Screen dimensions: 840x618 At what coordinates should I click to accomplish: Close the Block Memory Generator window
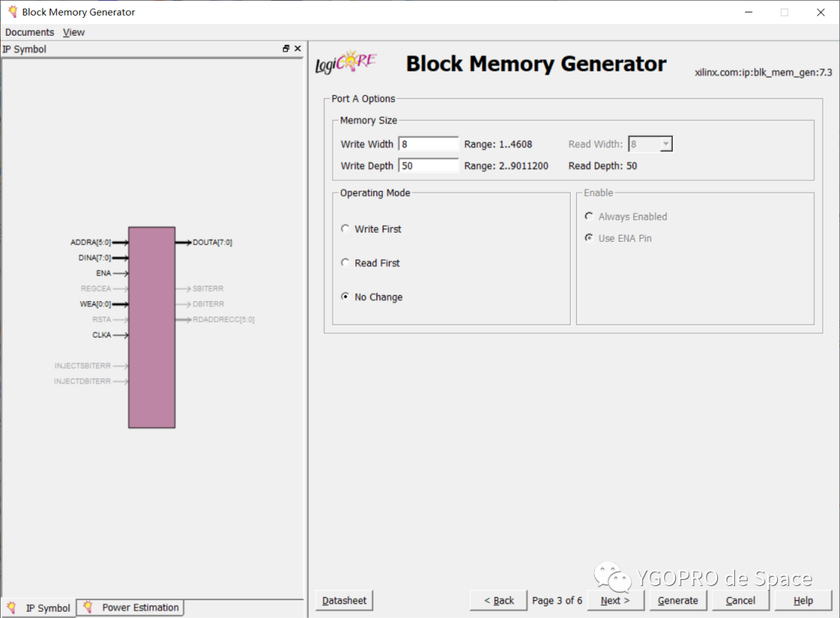(x=821, y=12)
